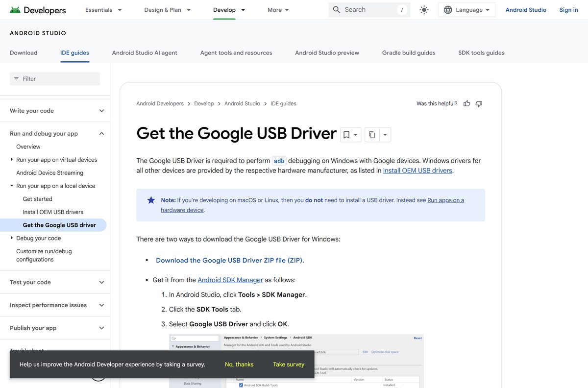Open the SDK tools guides tab

pos(481,53)
